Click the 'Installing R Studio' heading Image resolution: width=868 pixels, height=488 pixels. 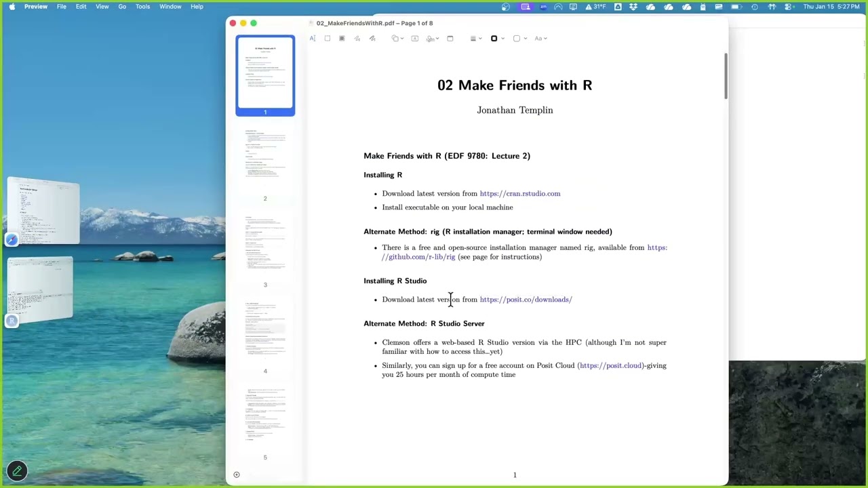[395, 281]
